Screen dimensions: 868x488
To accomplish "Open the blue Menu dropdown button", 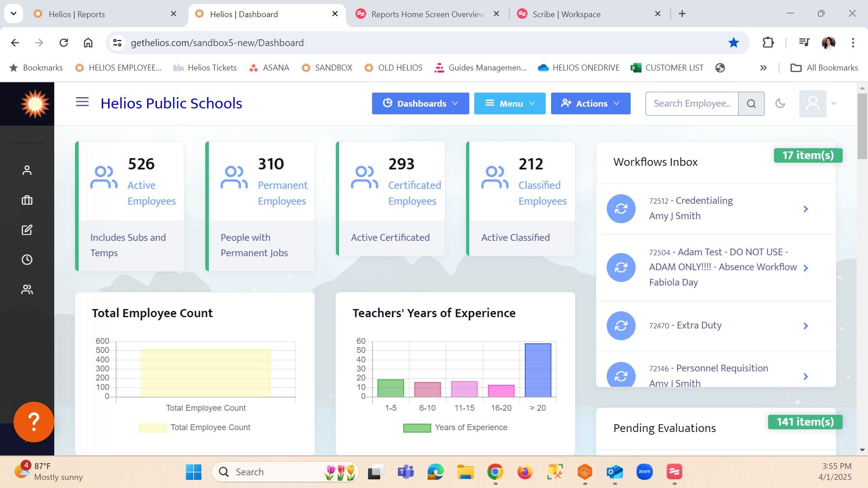I will tap(509, 103).
